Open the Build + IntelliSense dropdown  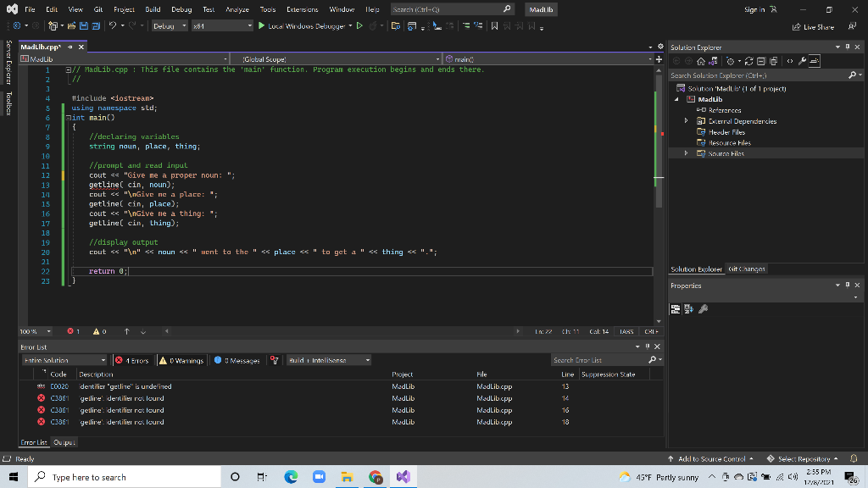[x=329, y=360]
